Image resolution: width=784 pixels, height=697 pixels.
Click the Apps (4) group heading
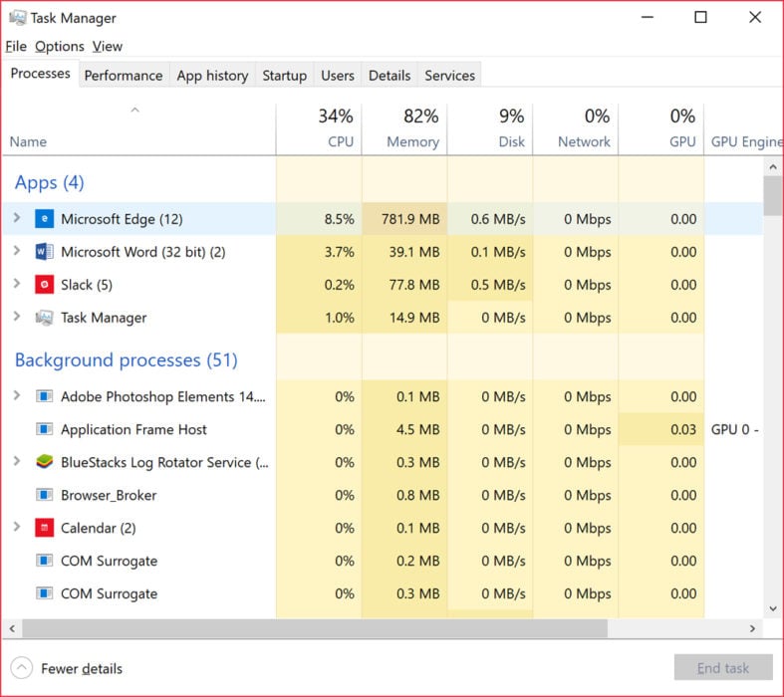click(50, 182)
